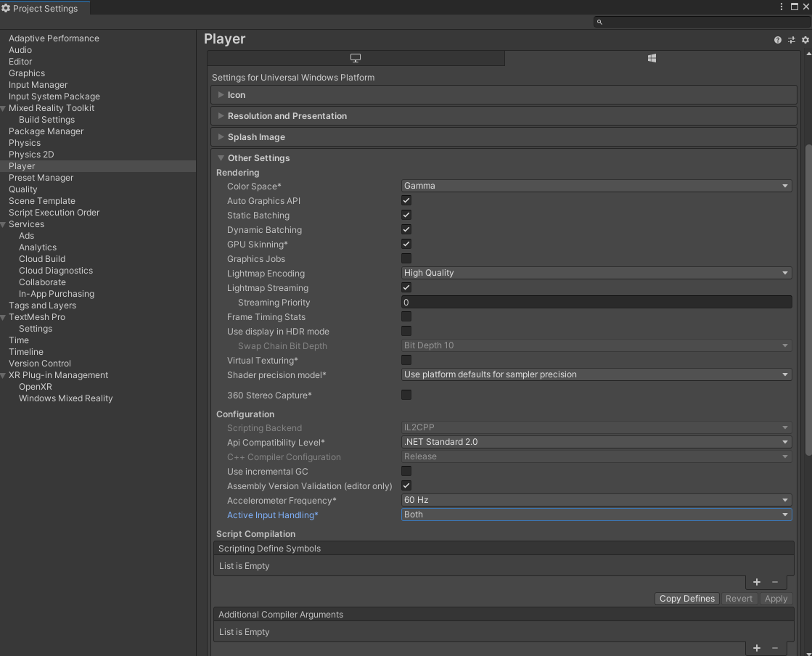Toggle Lightmap Streaming checkbox
This screenshot has height=656, width=812.
(406, 287)
